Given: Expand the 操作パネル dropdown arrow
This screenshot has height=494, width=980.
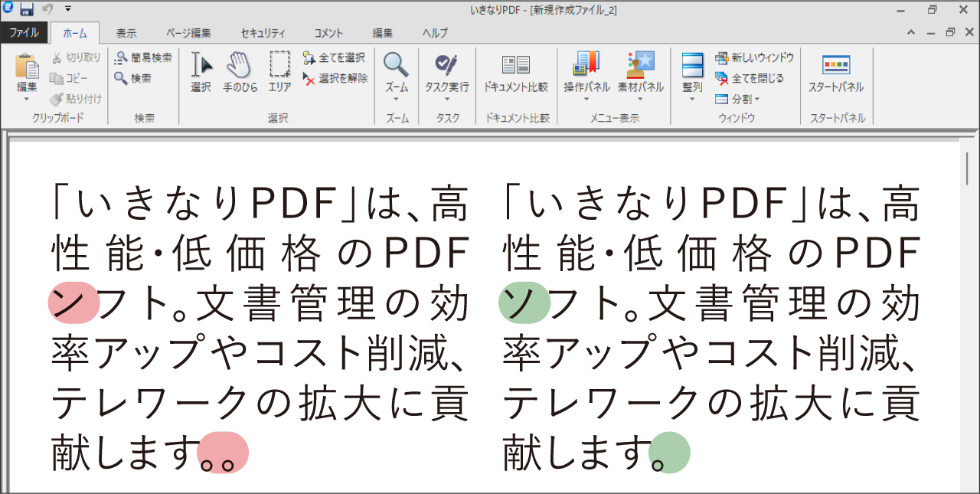Looking at the screenshot, I should (x=586, y=99).
